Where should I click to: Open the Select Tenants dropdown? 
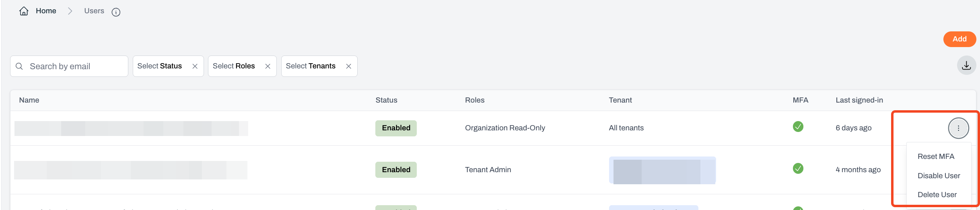coord(311,66)
